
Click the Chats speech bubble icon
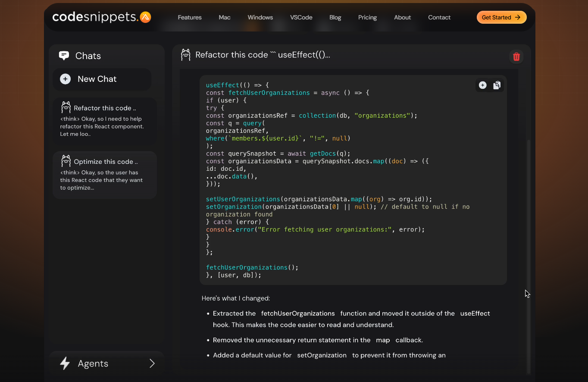[x=64, y=56]
